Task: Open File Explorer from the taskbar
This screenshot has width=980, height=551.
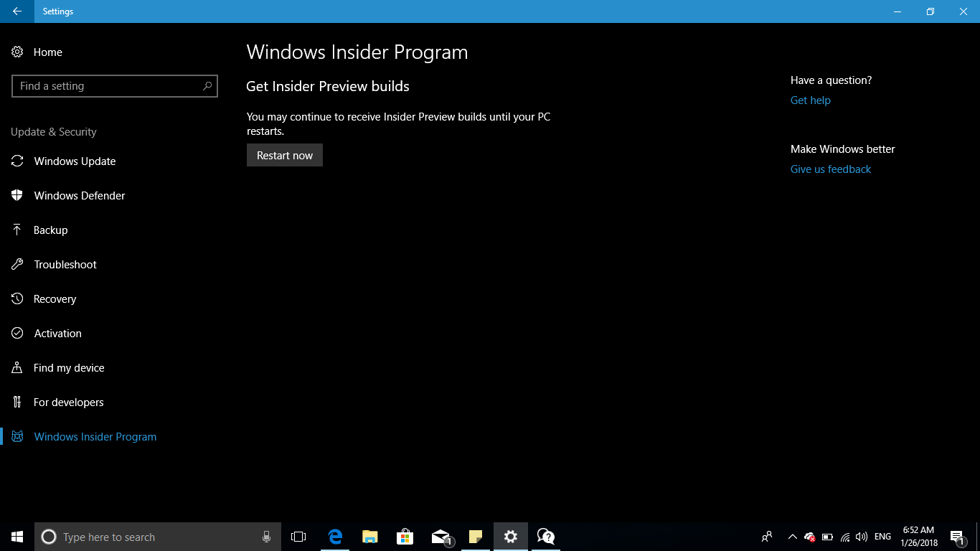Action: click(x=370, y=537)
